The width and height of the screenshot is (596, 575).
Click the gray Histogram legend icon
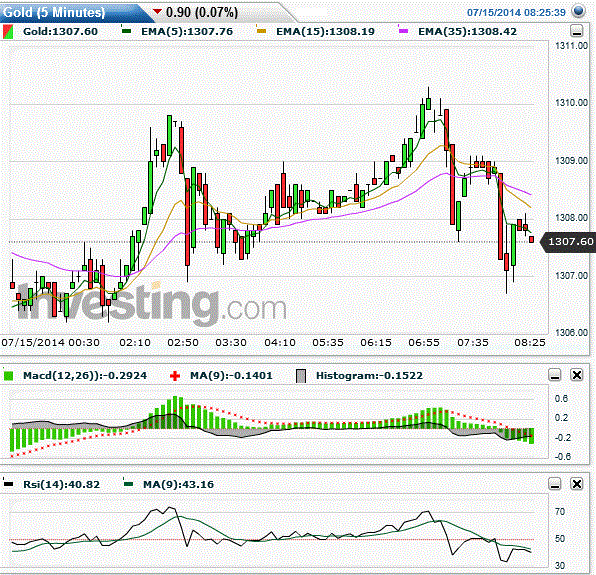pyautogui.click(x=301, y=376)
